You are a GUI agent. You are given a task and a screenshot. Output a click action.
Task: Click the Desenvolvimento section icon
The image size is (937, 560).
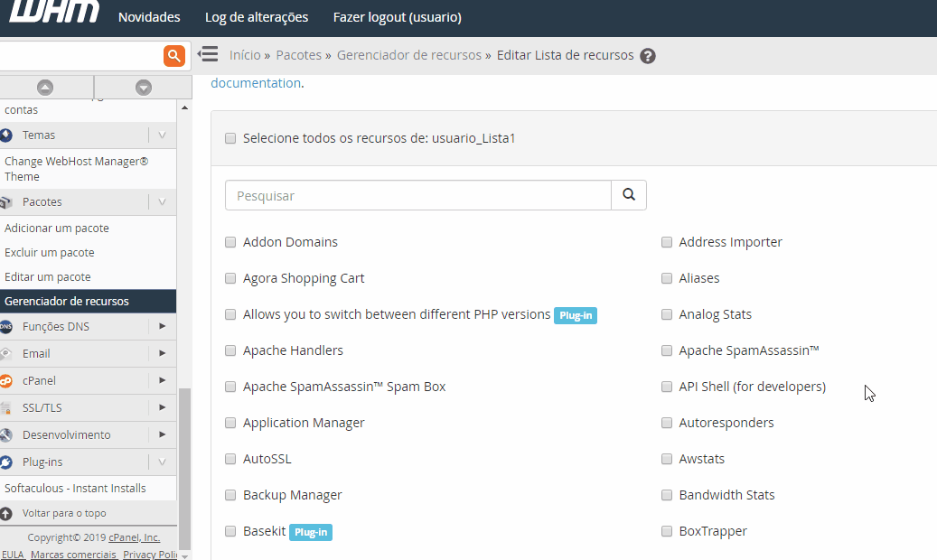[6, 434]
